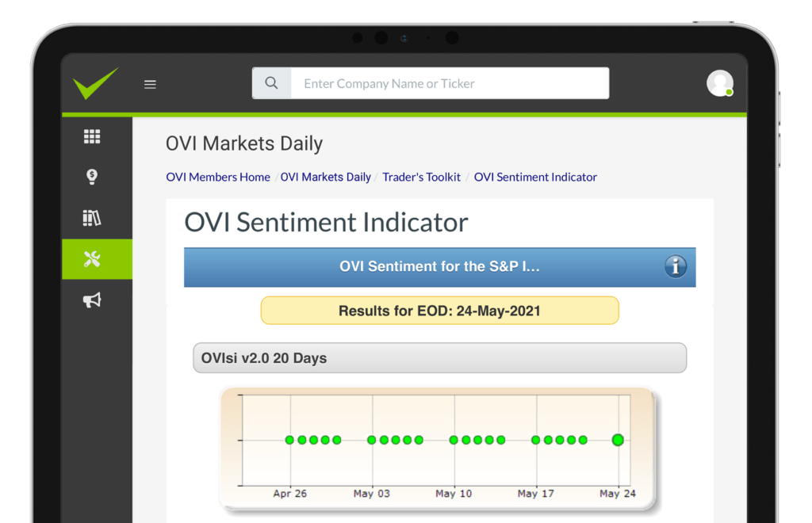Click the May 17 axis label
This screenshot has width=812, height=523.
point(536,494)
